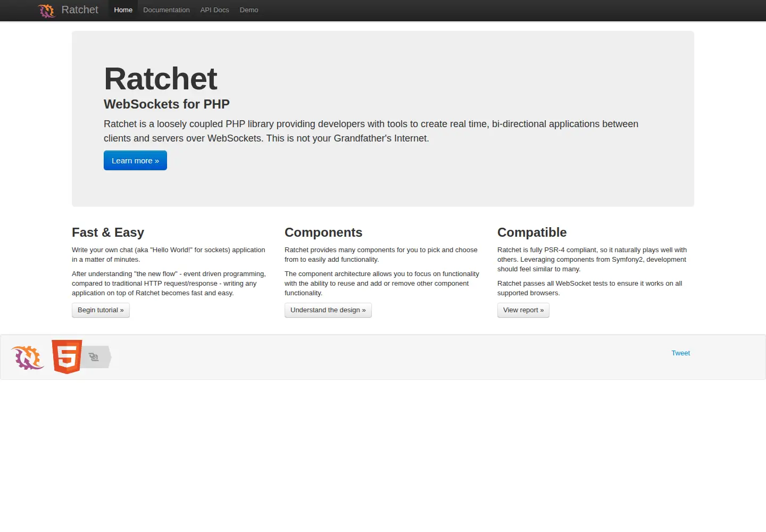
Task: Click the orange HTML5 shield badge
Action: (67, 356)
